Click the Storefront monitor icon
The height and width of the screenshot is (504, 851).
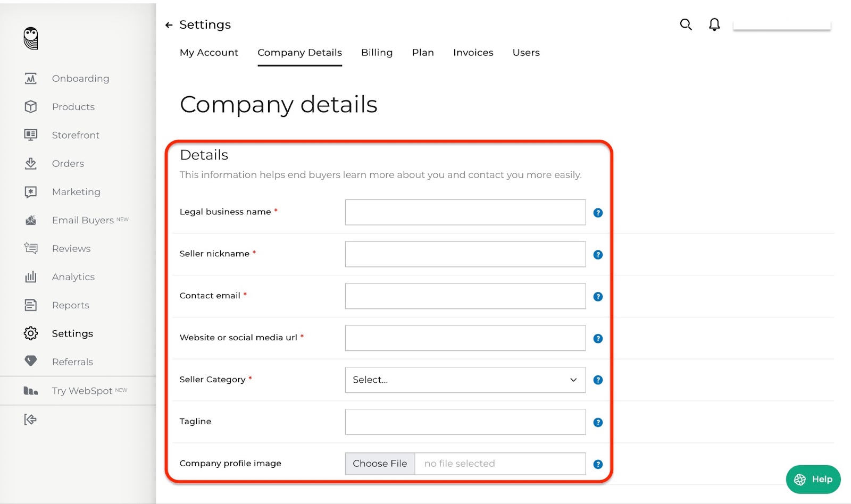pyautogui.click(x=31, y=135)
